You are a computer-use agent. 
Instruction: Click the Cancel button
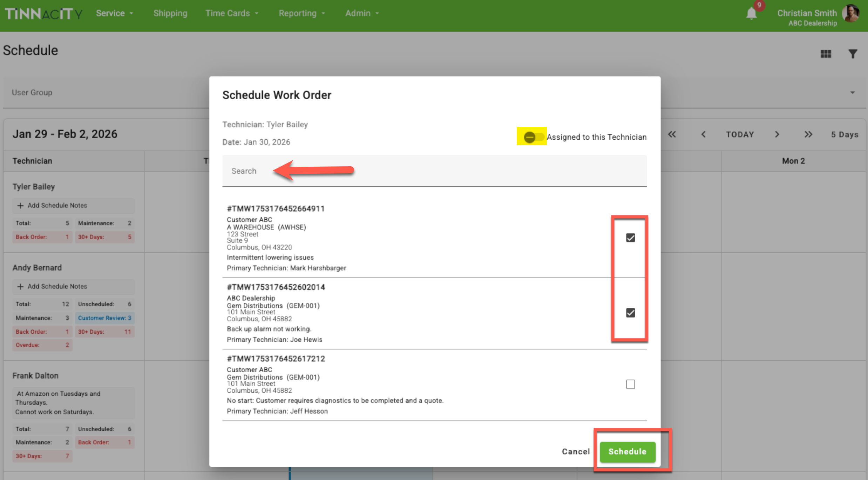pos(576,452)
